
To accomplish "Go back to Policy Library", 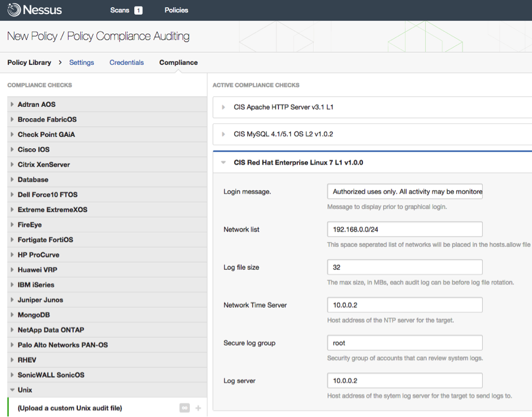I will coord(29,63).
